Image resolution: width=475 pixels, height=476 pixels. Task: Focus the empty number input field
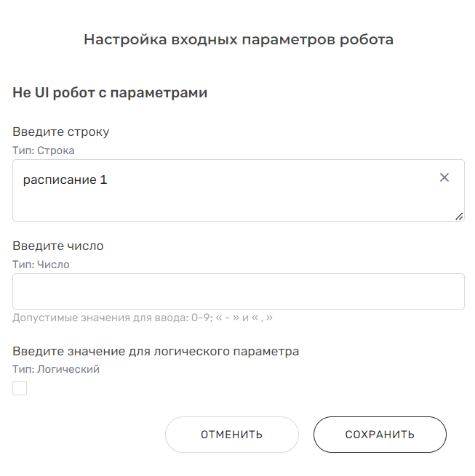239,291
